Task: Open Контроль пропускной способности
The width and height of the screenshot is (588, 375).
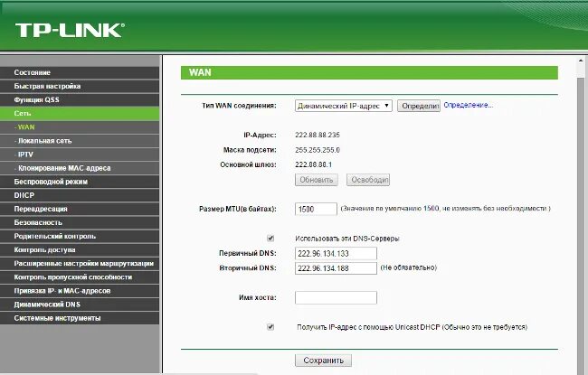Action: pos(80,277)
